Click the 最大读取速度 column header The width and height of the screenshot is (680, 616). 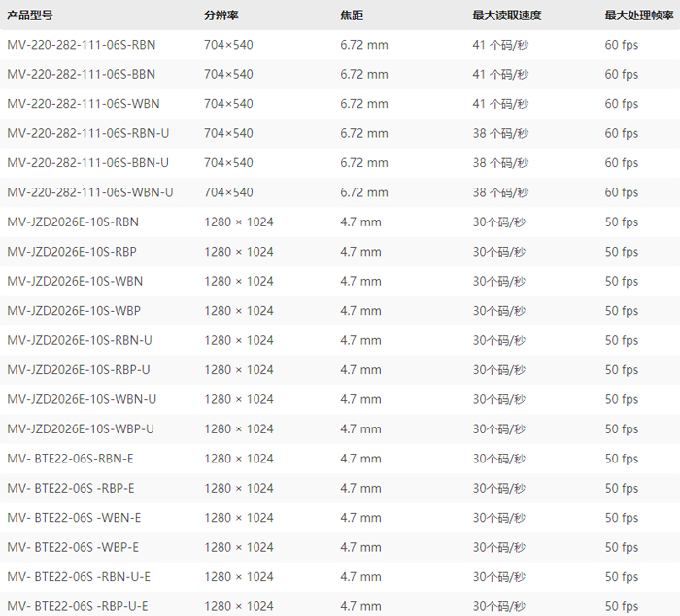pyautogui.click(x=507, y=16)
